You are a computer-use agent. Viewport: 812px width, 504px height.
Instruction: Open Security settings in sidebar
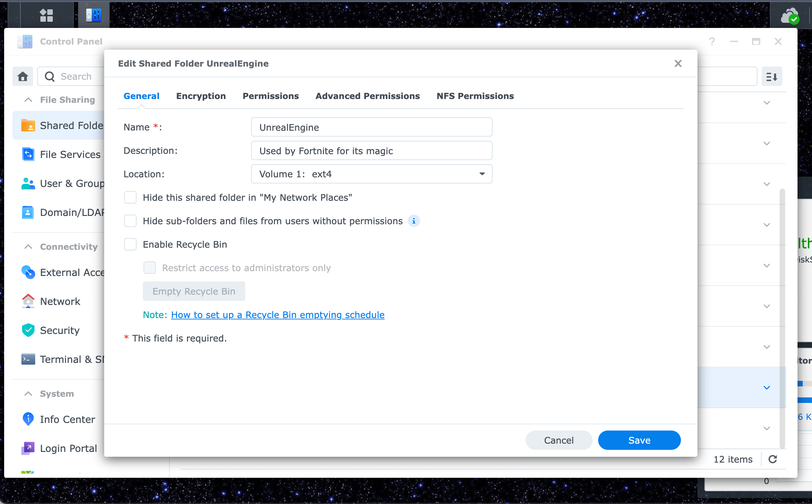tap(59, 330)
